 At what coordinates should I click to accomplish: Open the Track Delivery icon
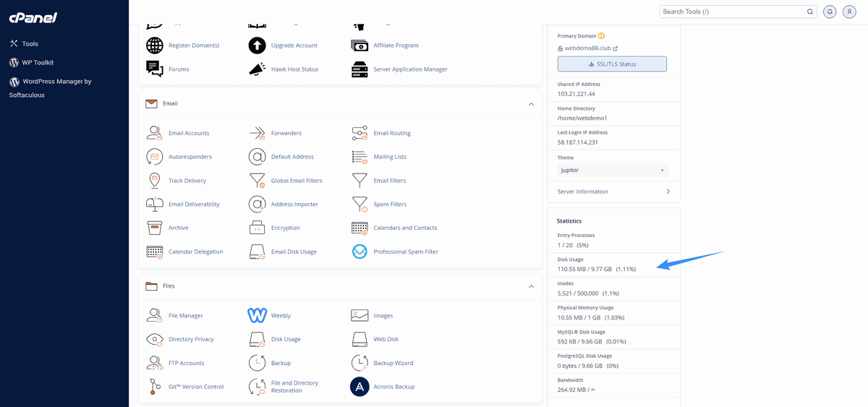[x=154, y=180]
